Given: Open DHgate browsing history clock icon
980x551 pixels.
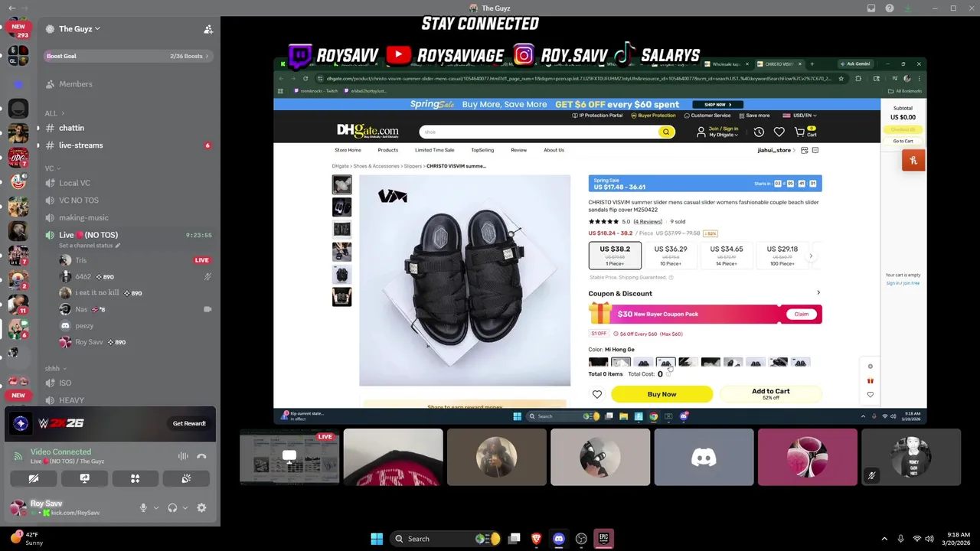Looking at the screenshot, I should click(759, 132).
